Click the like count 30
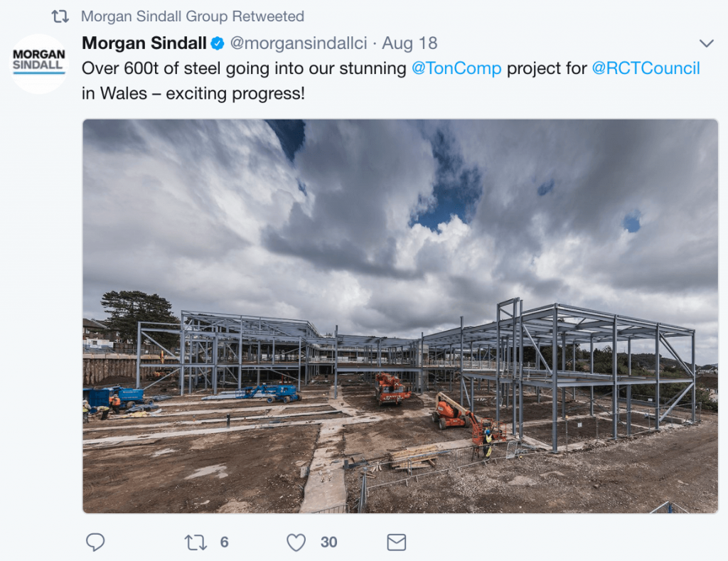 pyautogui.click(x=328, y=542)
